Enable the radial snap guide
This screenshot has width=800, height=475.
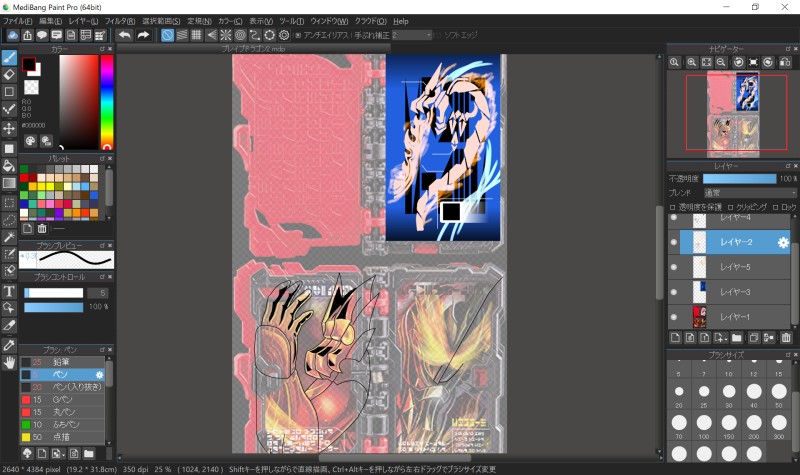226,35
